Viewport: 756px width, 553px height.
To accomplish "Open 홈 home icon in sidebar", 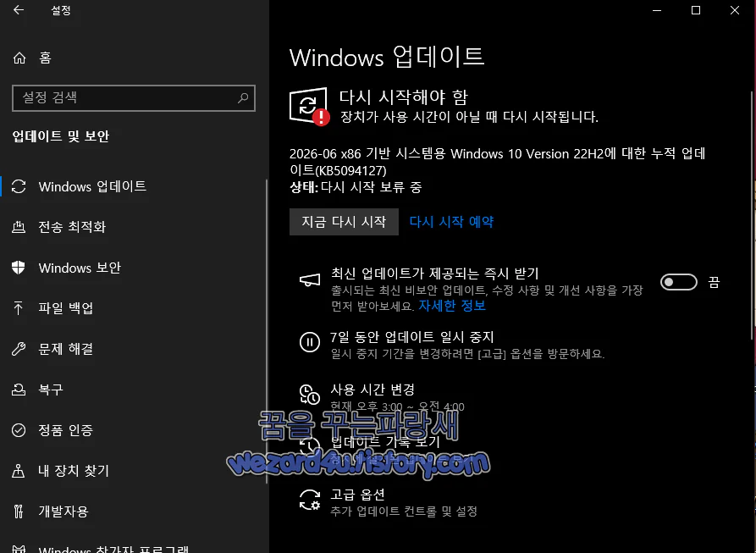I will point(19,58).
